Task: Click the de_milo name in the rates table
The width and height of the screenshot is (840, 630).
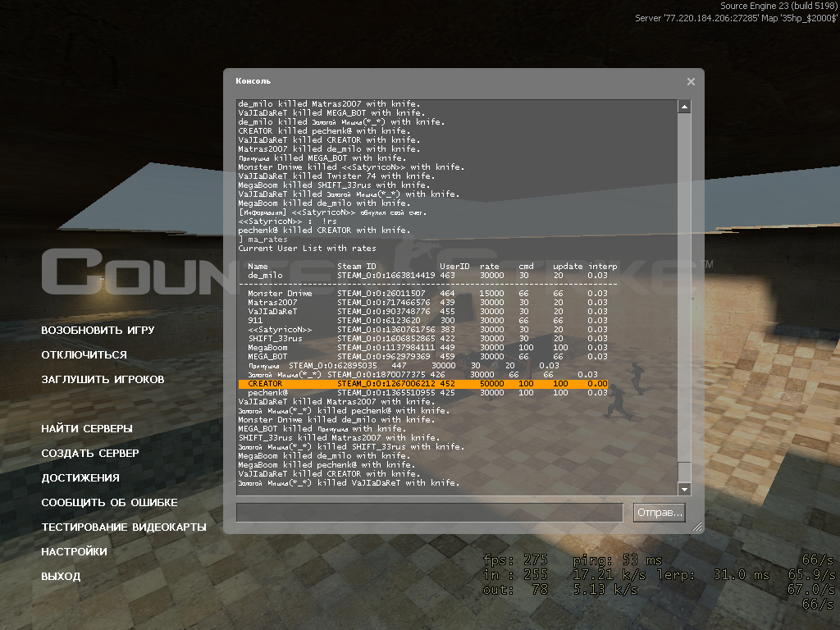Action: [x=265, y=276]
